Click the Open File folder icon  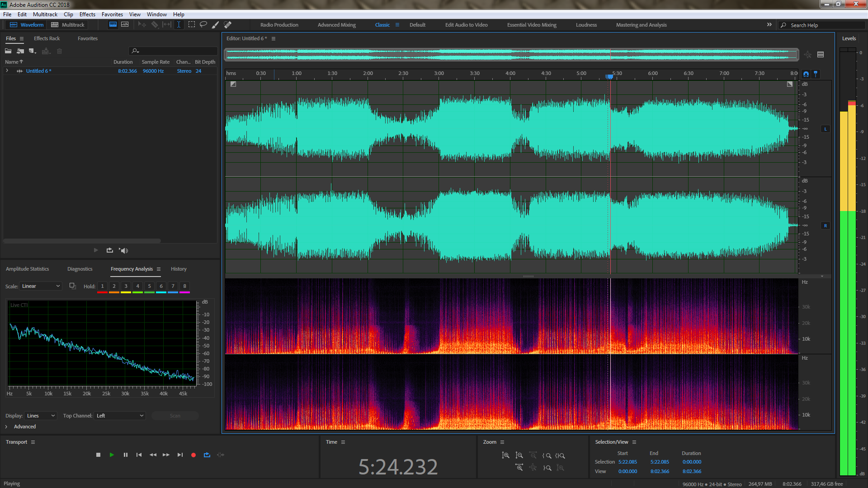point(8,51)
